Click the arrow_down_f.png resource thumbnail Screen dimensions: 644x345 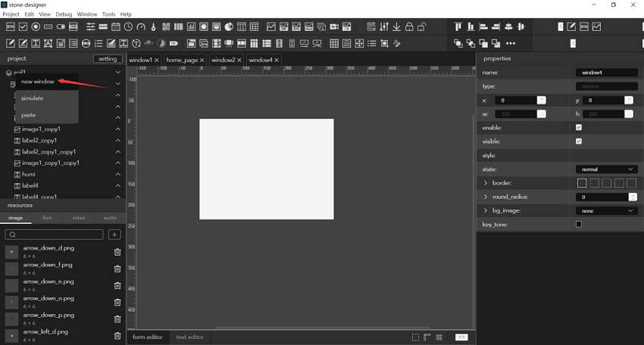click(11, 269)
